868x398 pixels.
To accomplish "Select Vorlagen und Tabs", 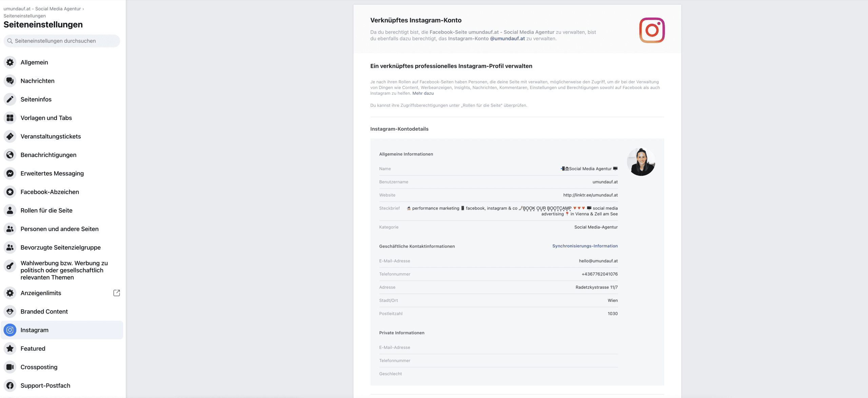I will pos(62,118).
